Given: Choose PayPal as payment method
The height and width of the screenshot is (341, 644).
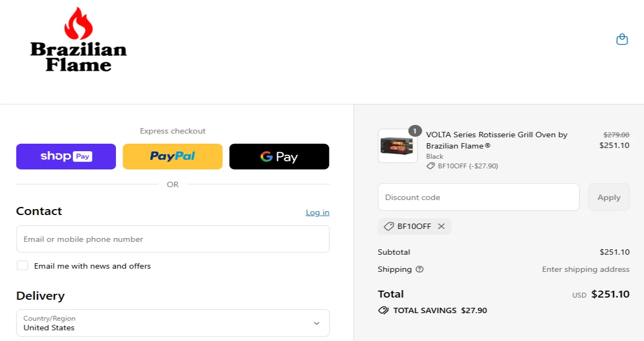Looking at the screenshot, I should [172, 156].
